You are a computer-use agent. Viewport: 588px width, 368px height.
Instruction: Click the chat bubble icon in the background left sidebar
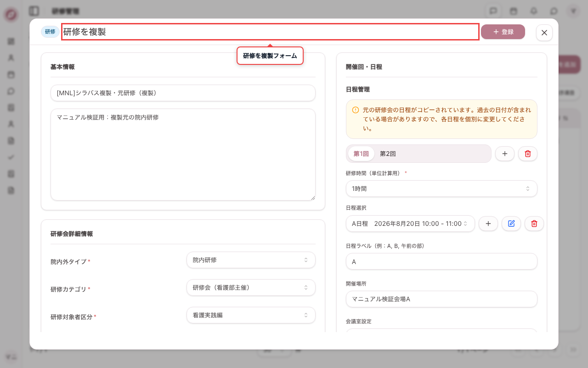tap(11, 91)
